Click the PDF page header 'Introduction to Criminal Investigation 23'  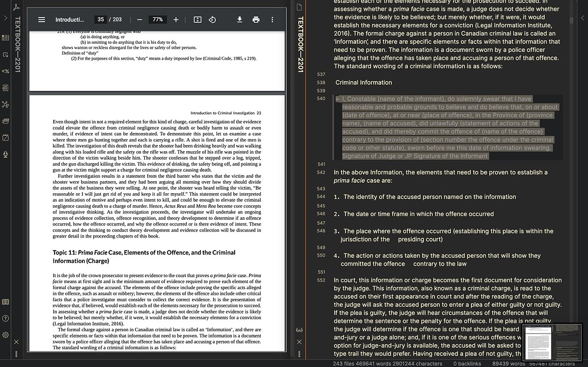tap(226, 113)
